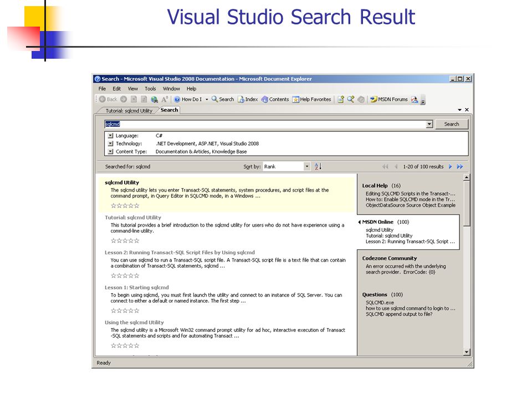The height and width of the screenshot is (399, 532).
Task: Rate the Lesson 1: Starting sqlcmd result with stars
Action: tap(125, 310)
